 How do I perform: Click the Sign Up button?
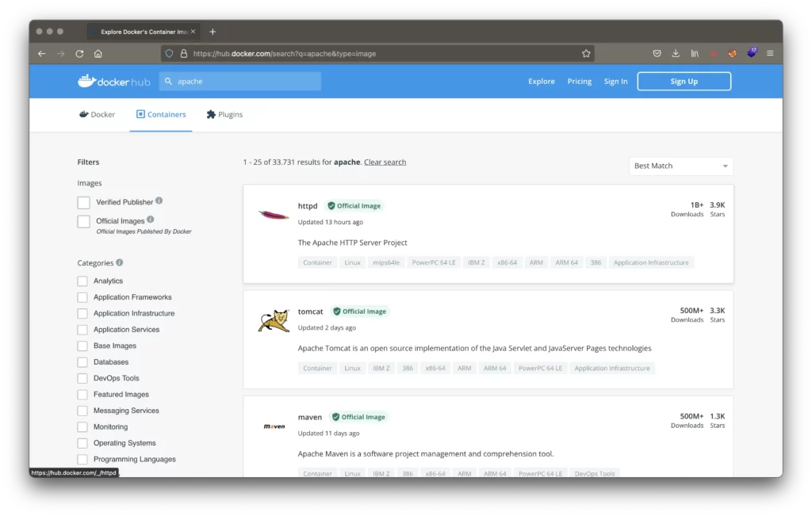(x=684, y=82)
